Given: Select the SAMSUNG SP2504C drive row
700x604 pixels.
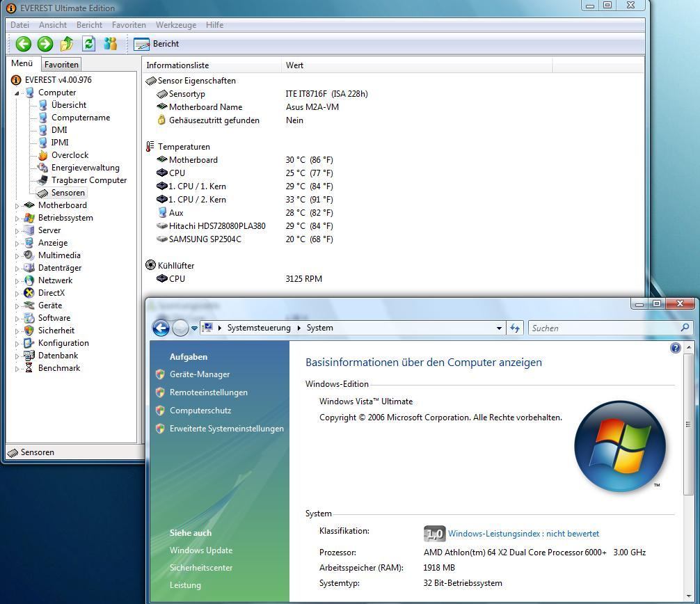Looking at the screenshot, I should [x=245, y=239].
